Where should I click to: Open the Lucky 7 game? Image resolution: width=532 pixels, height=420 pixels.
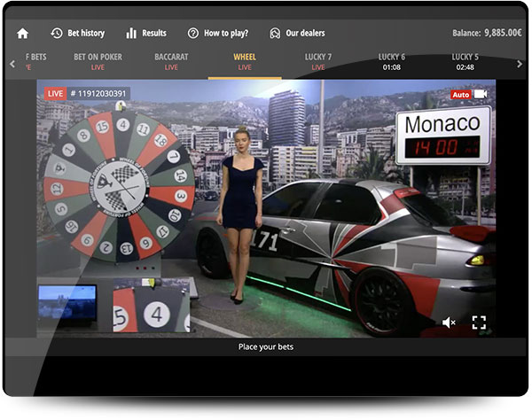coord(317,61)
